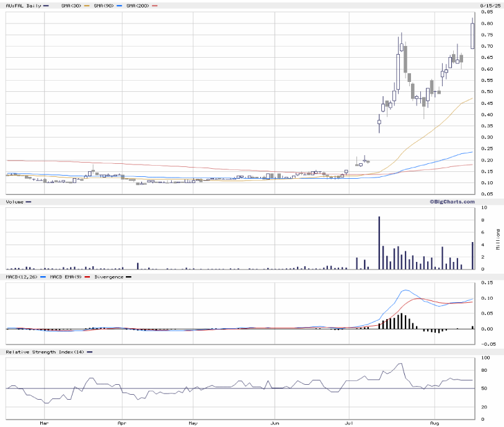The height and width of the screenshot is (427, 504).
Task: Click the last volume bar on the right
Action: click(x=472, y=256)
